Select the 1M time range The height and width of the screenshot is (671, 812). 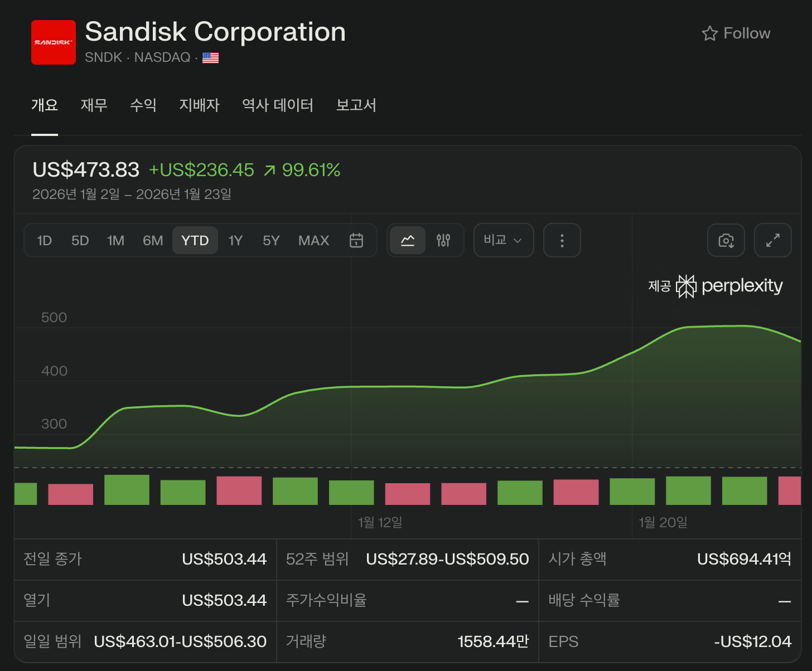coord(115,240)
